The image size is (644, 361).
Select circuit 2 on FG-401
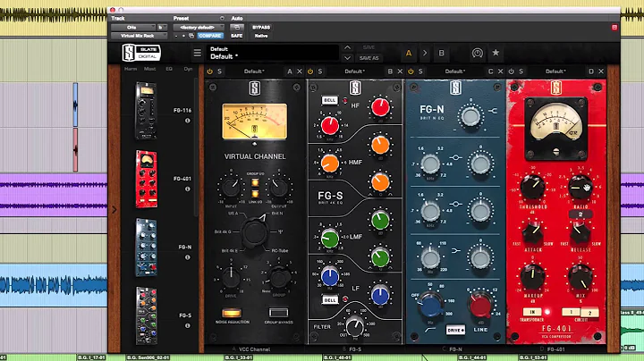(x=589, y=313)
